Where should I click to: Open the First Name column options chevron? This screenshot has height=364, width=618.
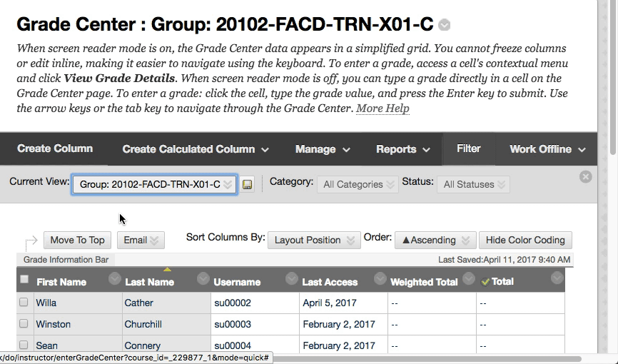pos(114,278)
